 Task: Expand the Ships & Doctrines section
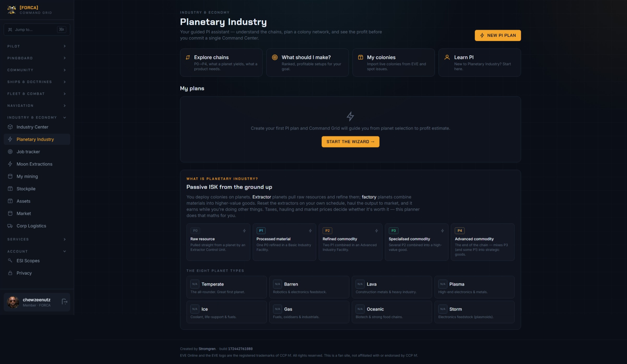coord(37,82)
